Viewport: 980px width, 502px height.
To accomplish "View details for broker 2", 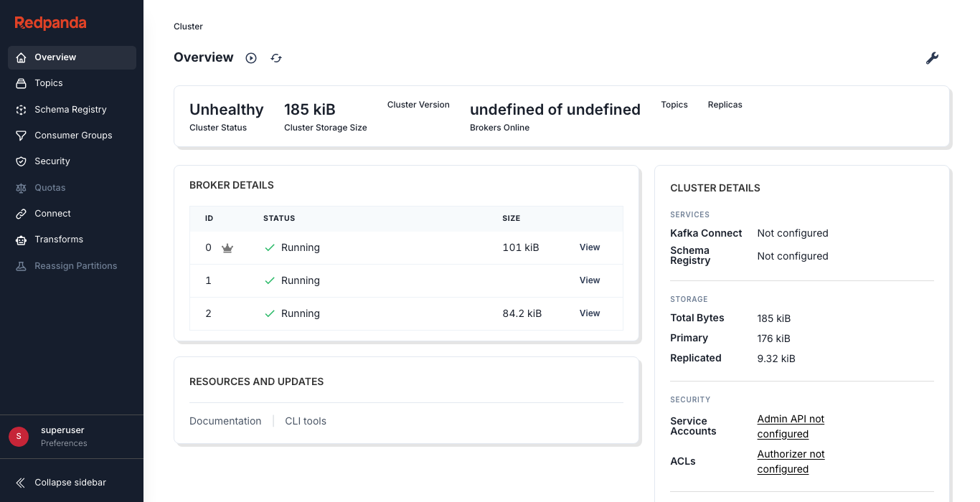I will 590,313.
